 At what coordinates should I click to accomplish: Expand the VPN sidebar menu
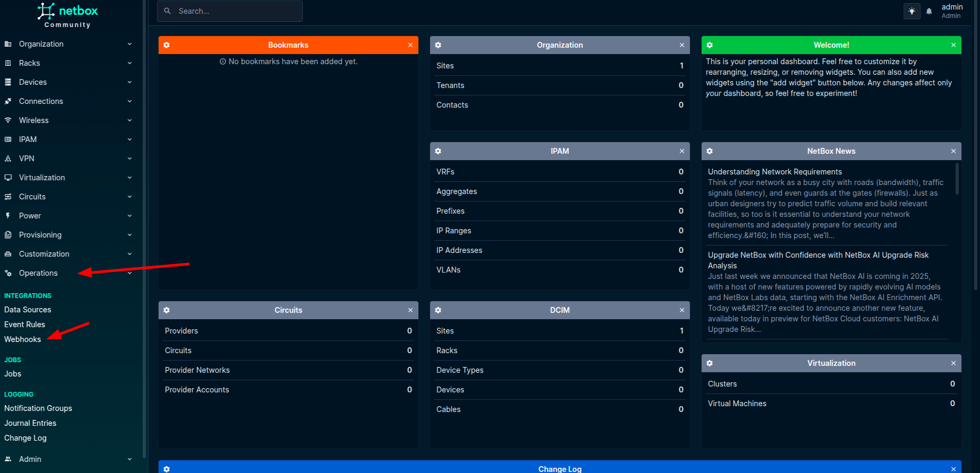click(68, 159)
